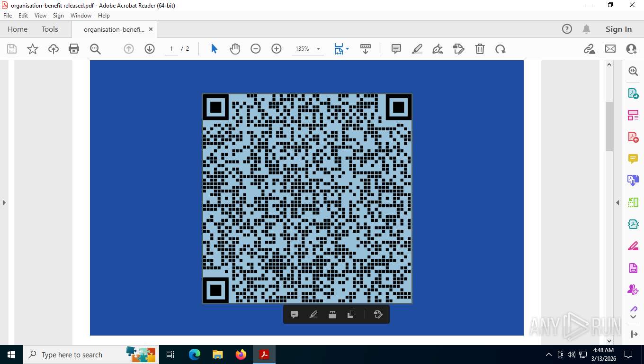
Task: Select the highlight text tool in toolbar
Action: point(417,49)
